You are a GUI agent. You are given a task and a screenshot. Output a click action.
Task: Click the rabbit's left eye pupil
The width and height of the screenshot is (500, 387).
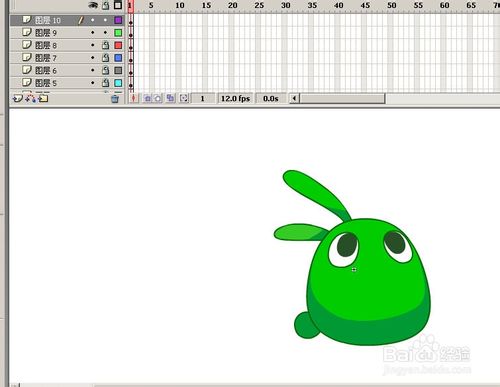tap(347, 245)
